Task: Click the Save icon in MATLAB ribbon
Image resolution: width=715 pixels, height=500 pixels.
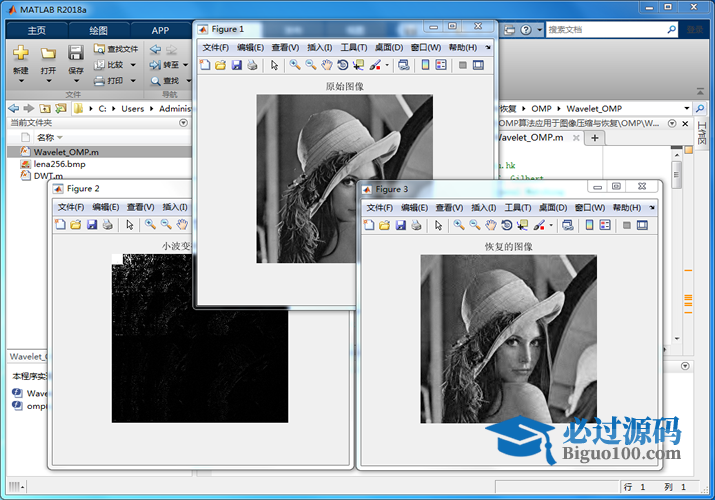Action: tap(76, 53)
